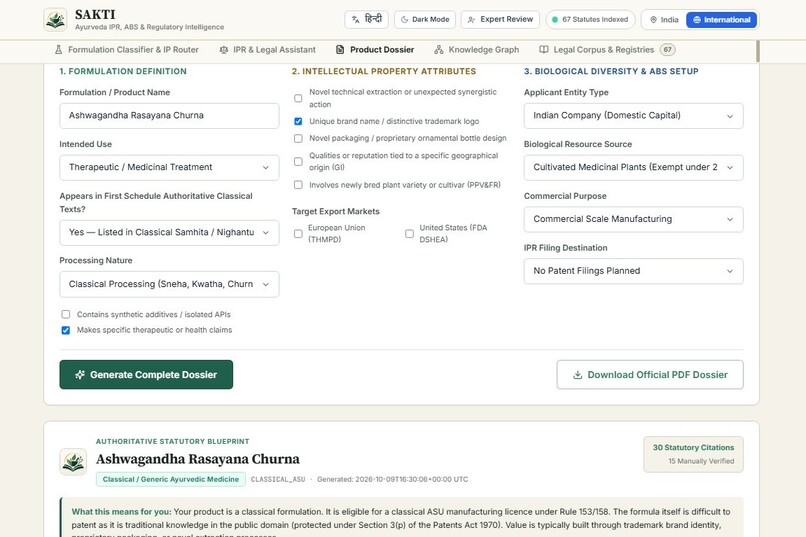
Task: Click the globe icon in International
Action: click(x=697, y=20)
